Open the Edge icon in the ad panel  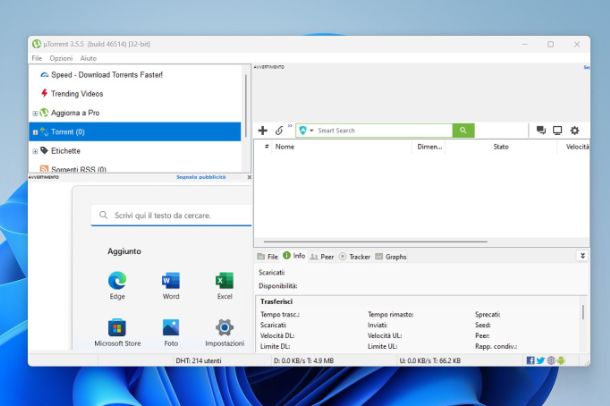point(117,280)
